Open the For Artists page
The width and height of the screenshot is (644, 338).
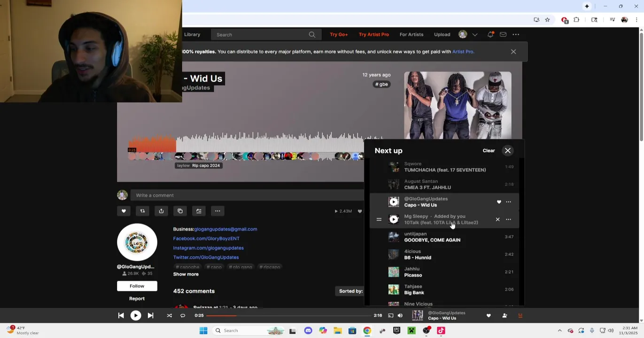click(x=411, y=34)
